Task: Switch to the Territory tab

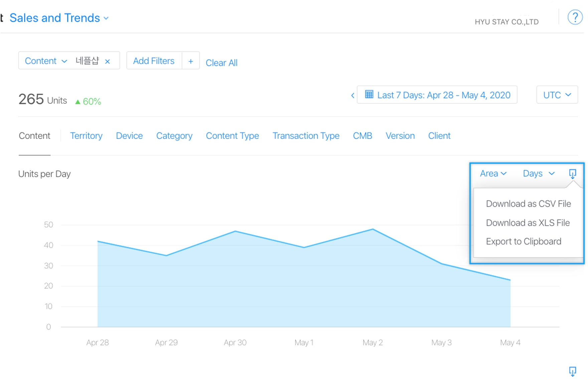Action: (x=86, y=136)
